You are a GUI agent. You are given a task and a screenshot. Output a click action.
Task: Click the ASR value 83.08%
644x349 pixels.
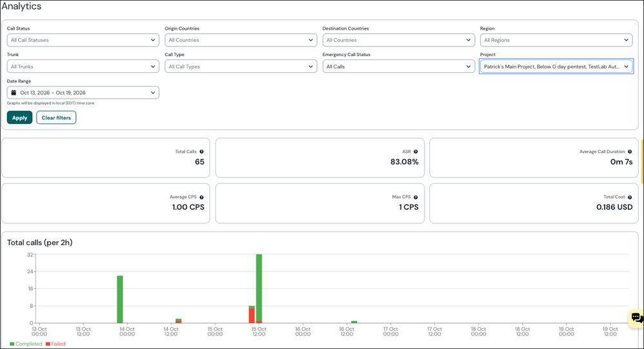[405, 162]
